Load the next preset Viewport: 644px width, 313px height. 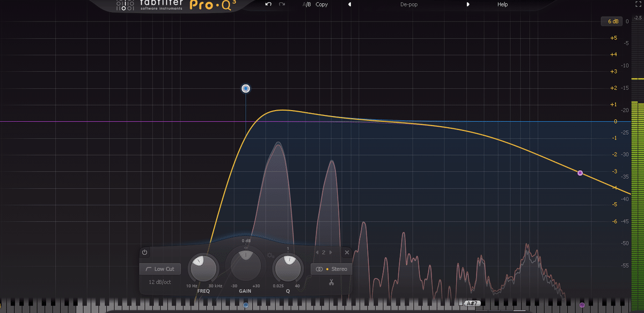(467, 4)
